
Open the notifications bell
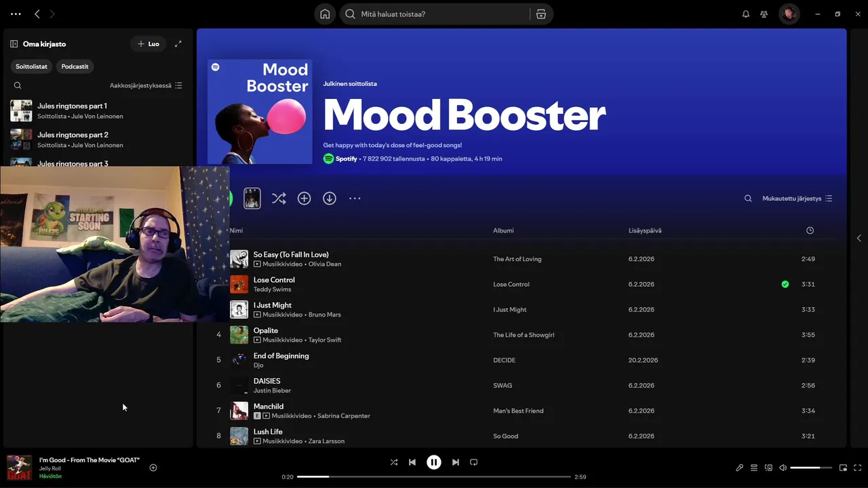(746, 14)
